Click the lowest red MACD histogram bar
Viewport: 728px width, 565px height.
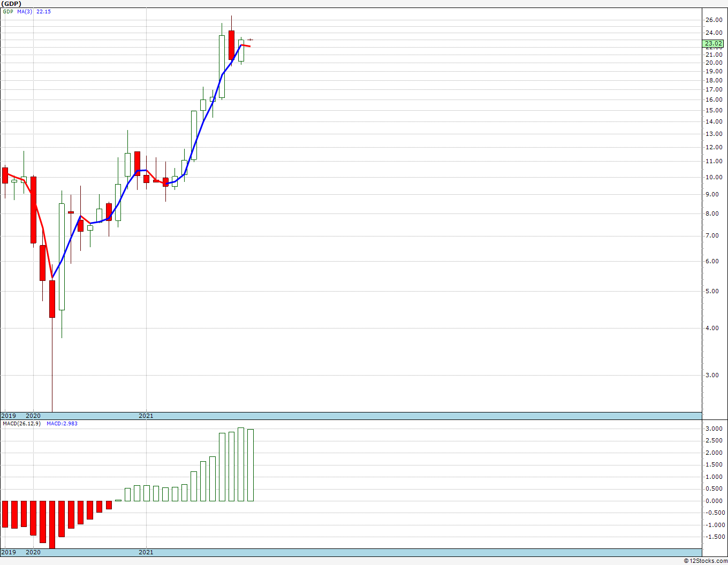coord(52,524)
